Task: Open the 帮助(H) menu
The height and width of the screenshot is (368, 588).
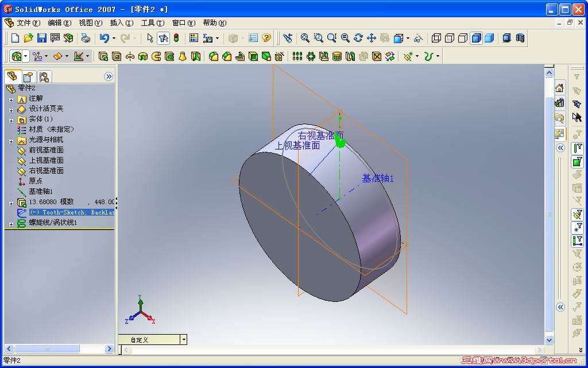Action: click(x=215, y=23)
